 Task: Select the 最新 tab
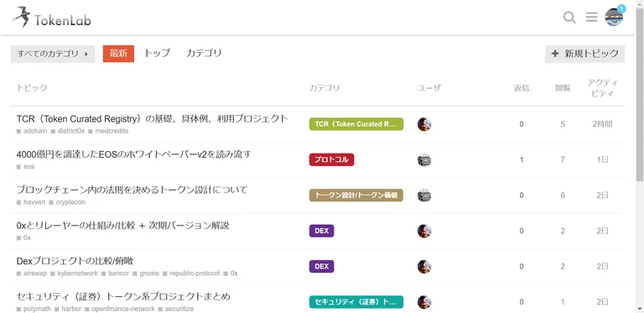(118, 54)
